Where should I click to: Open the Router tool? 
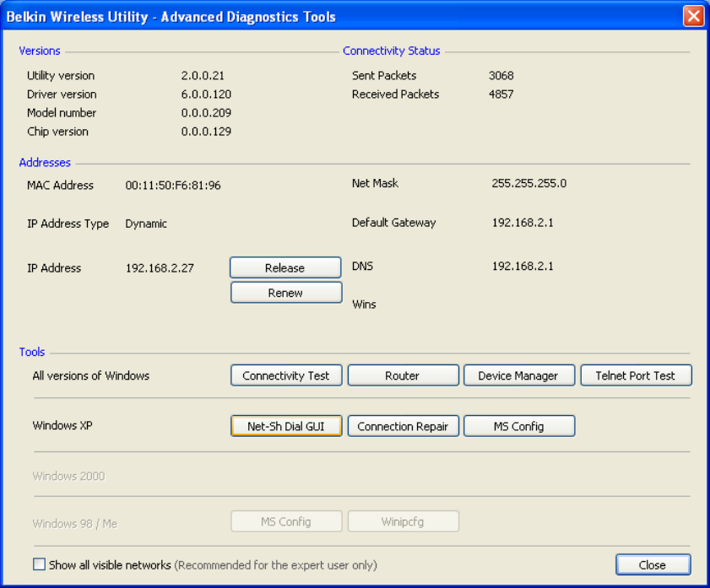(x=403, y=375)
